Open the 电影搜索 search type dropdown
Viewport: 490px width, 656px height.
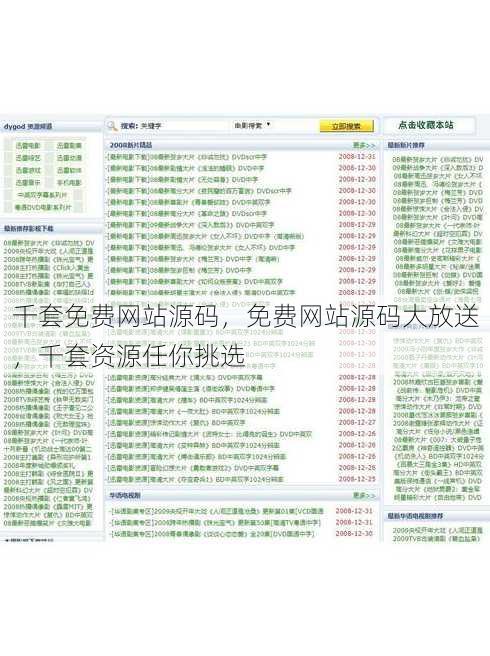[x=253, y=125]
